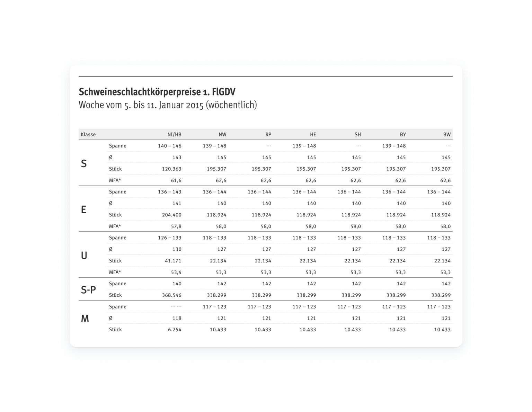The image size is (532, 412).
Task: Select the class label 'S'
Action: tap(84, 163)
